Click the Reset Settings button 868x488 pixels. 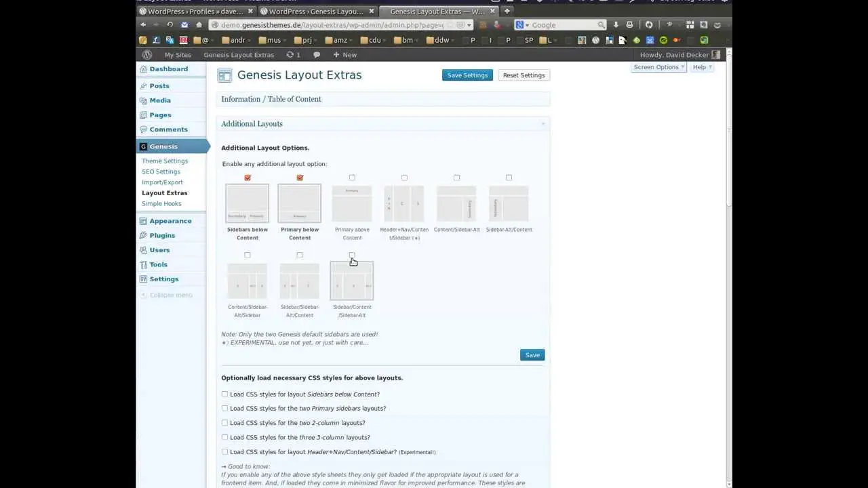[524, 75]
